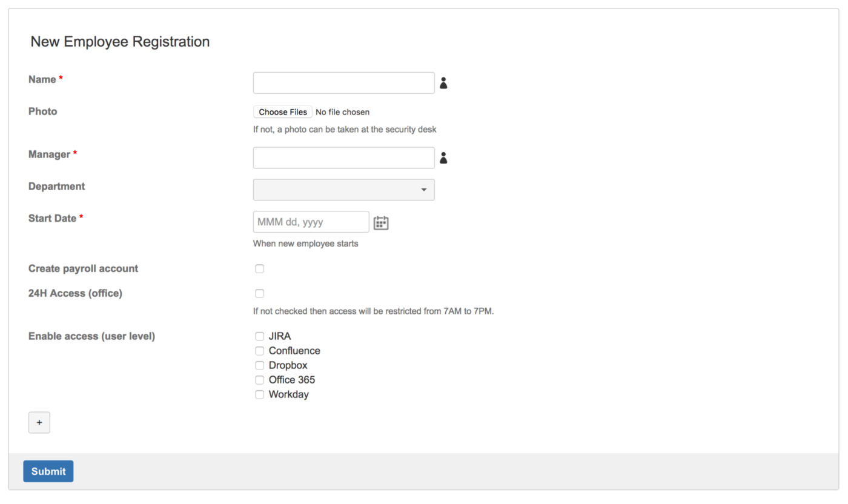Open the user picker icon beside the Manager field
Image resolution: width=848 pixels, height=504 pixels.
[x=443, y=157]
